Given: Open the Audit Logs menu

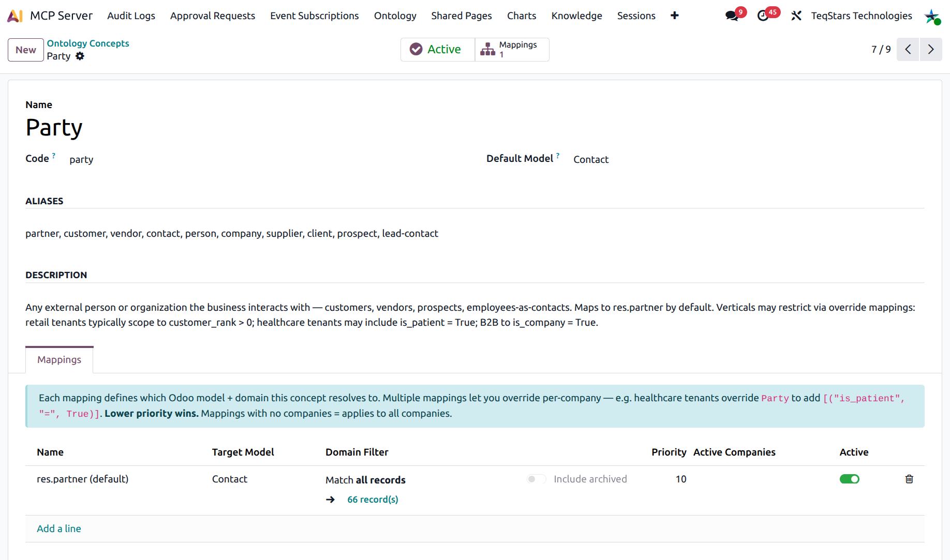Looking at the screenshot, I should point(131,16).
